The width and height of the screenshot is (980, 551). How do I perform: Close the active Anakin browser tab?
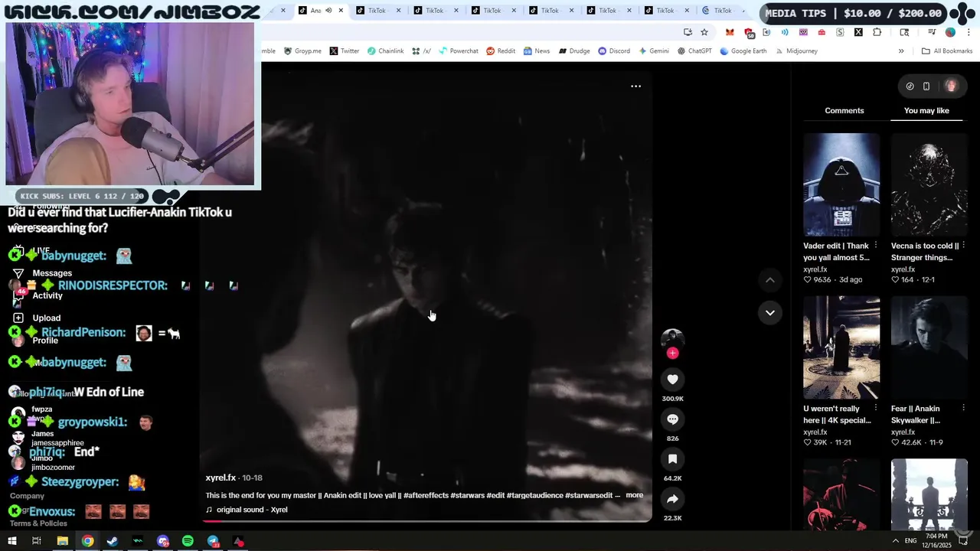coord(341,11)
